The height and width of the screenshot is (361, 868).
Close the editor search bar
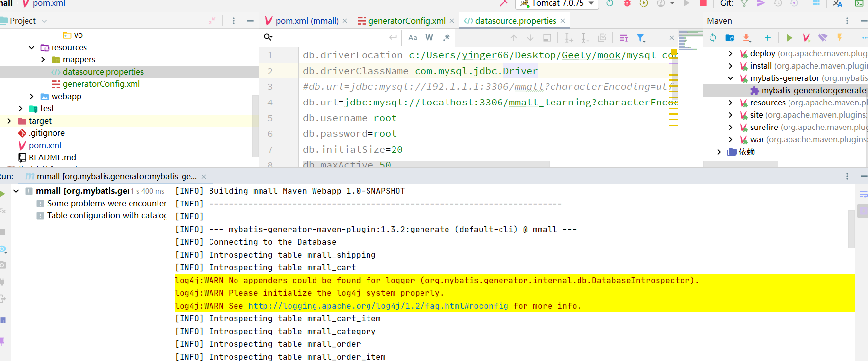pos(672,38)
